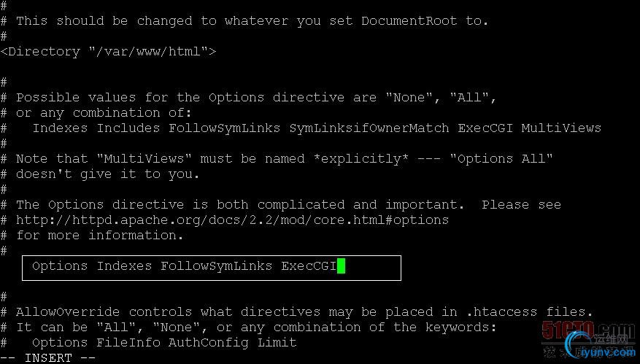Click the word Includes in the options list
Screen dimensions: 640x364
[128, 128]
